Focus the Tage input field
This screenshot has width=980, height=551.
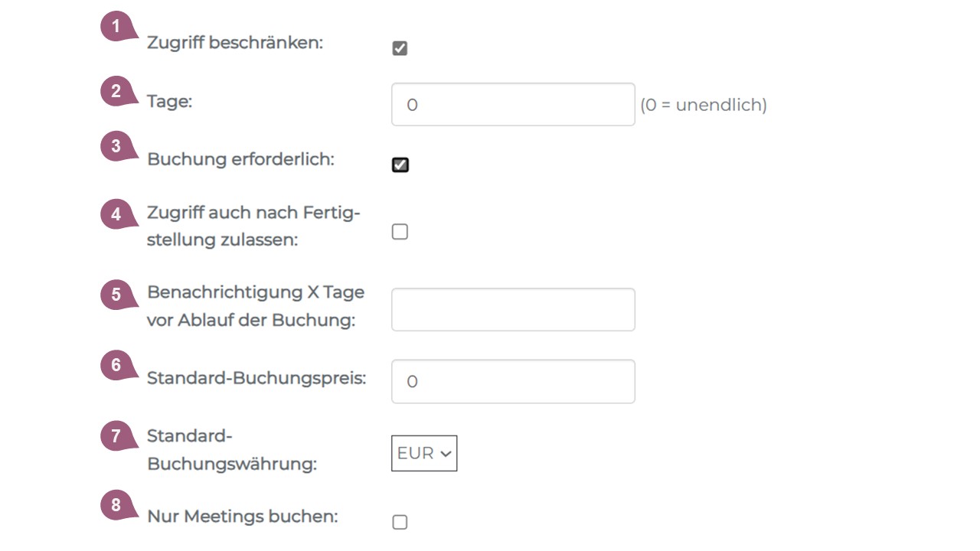[513, 104]
